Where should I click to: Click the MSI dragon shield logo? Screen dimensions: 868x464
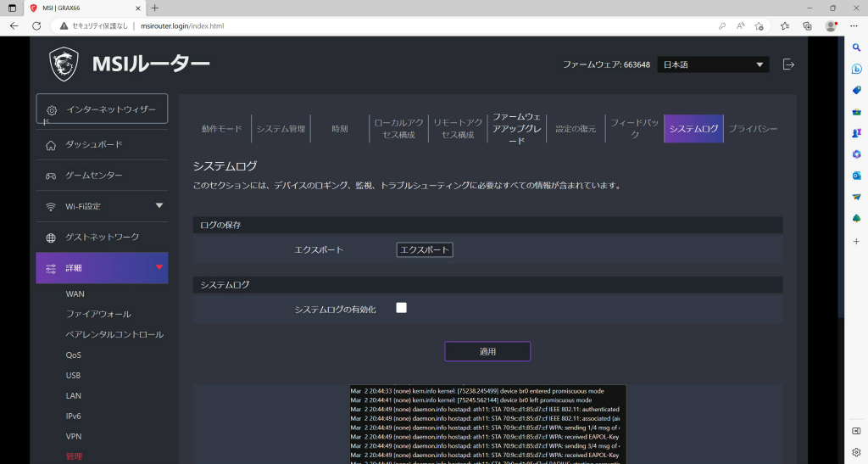coord(64,64)
